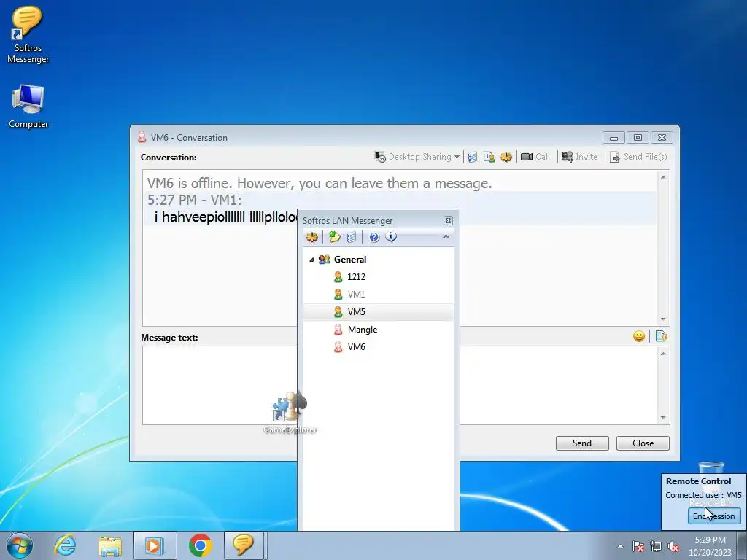The width and height of the screenshot is (747, 560).
Task: Click End session in Remote Control popup
Action: click(x=714, y=516)
